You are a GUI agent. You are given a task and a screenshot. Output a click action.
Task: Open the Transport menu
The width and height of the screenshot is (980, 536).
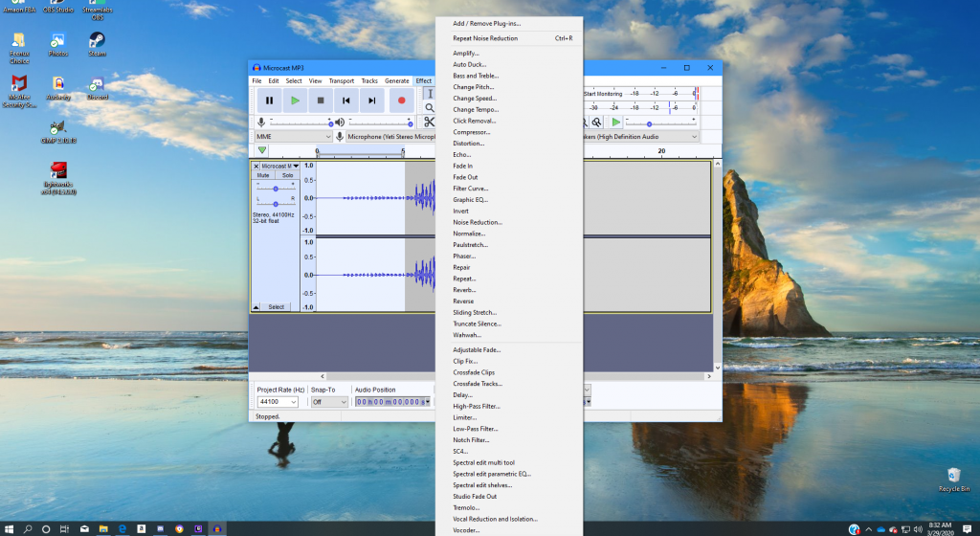tap(342, 81)
